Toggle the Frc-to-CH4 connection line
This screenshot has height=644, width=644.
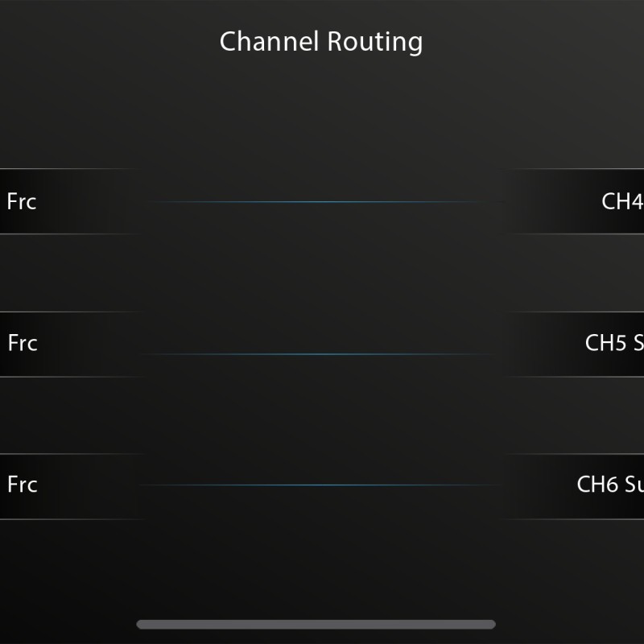(322, 202)
